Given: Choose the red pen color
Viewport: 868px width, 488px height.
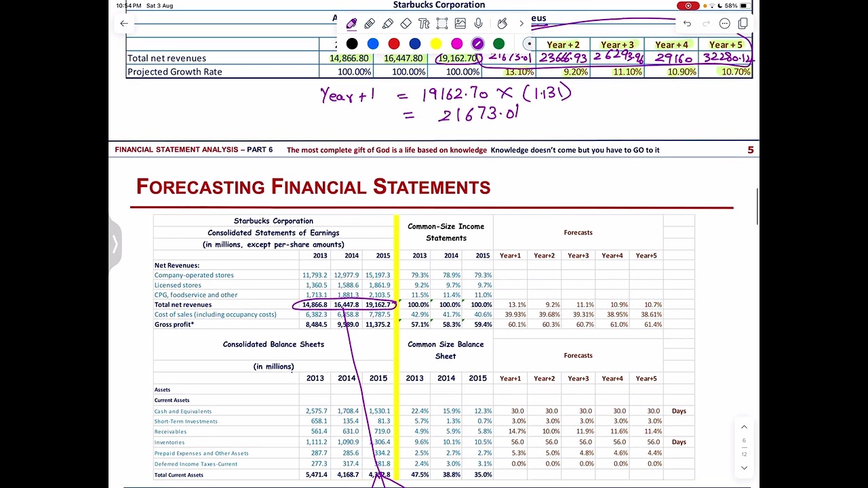Looking at the screenshot, I should [x=394, y=44].
